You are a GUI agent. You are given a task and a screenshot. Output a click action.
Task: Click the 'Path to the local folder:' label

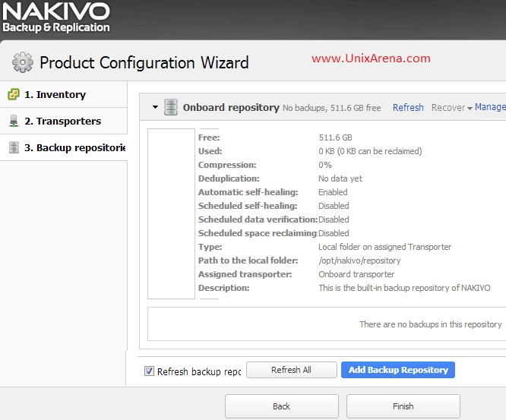tap(248, 261)
